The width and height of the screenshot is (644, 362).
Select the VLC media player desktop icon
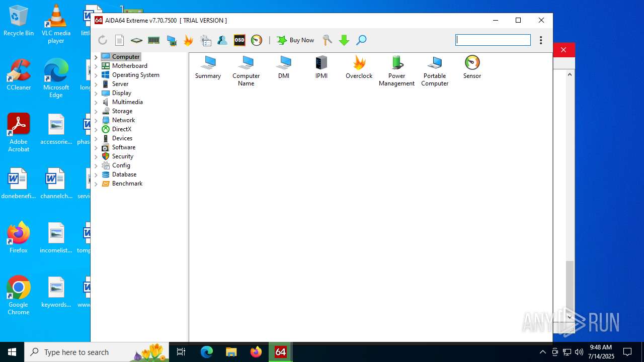(56, 24)
